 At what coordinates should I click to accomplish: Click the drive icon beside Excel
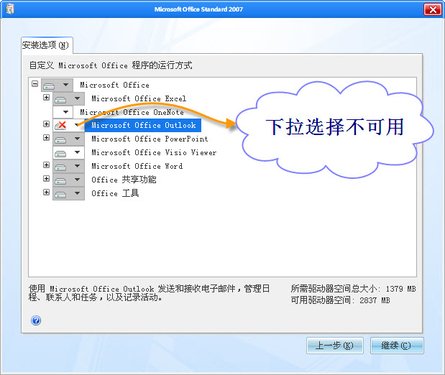coord(61,100)
